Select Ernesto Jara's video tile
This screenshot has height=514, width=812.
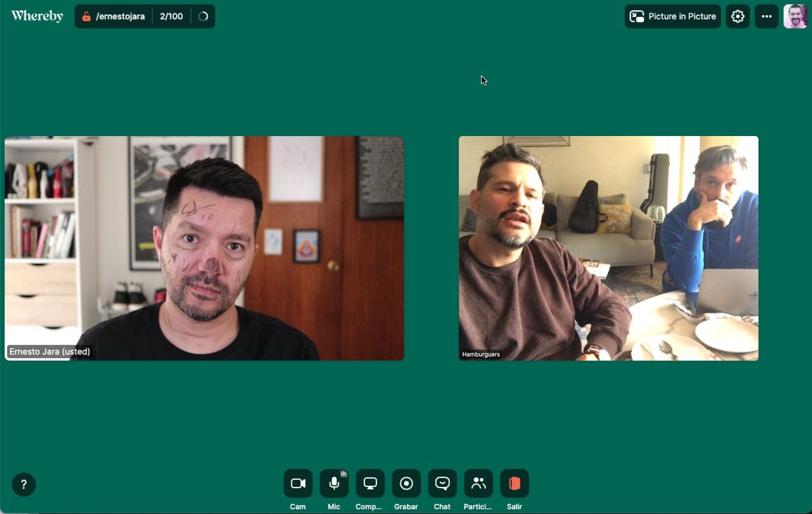(x=205, y=248)
